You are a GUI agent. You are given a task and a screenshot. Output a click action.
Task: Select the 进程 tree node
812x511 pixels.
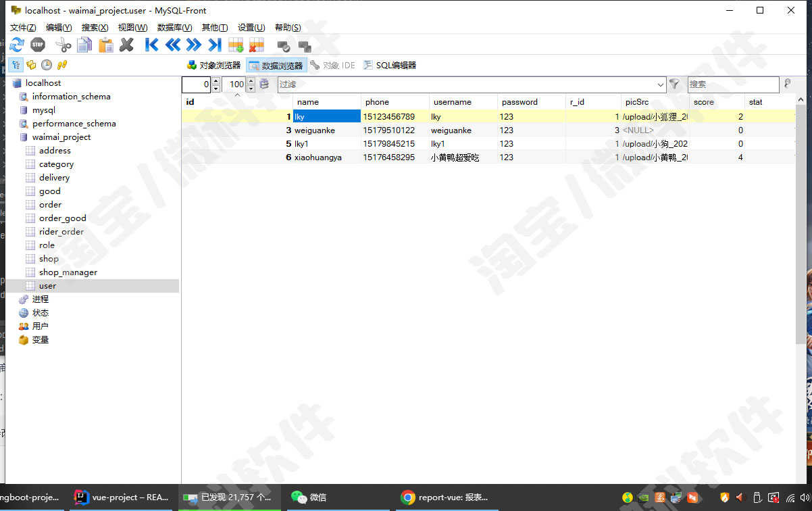pos(40,299)
